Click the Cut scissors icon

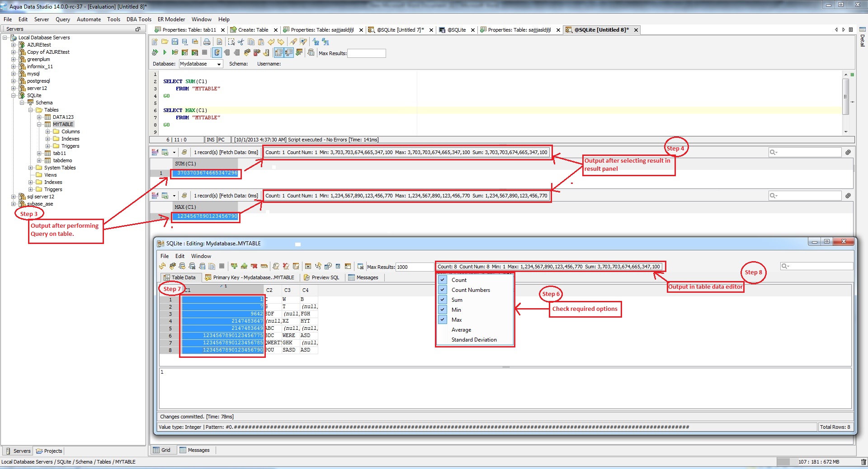(x=241, y=42)
